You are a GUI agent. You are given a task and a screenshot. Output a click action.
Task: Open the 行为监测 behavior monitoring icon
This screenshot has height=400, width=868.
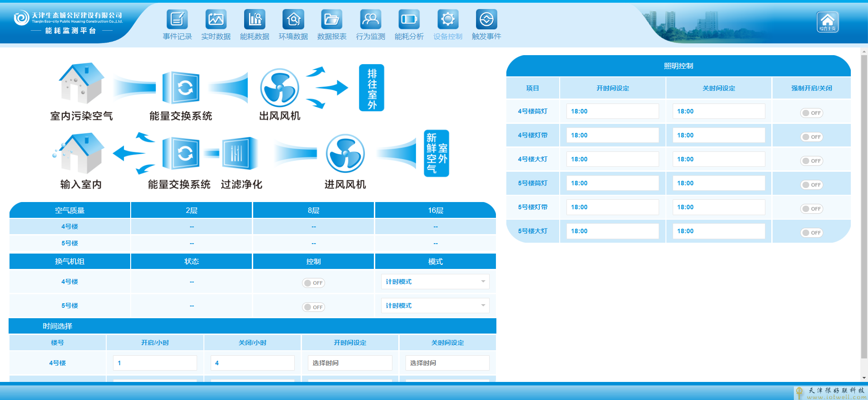370,19
